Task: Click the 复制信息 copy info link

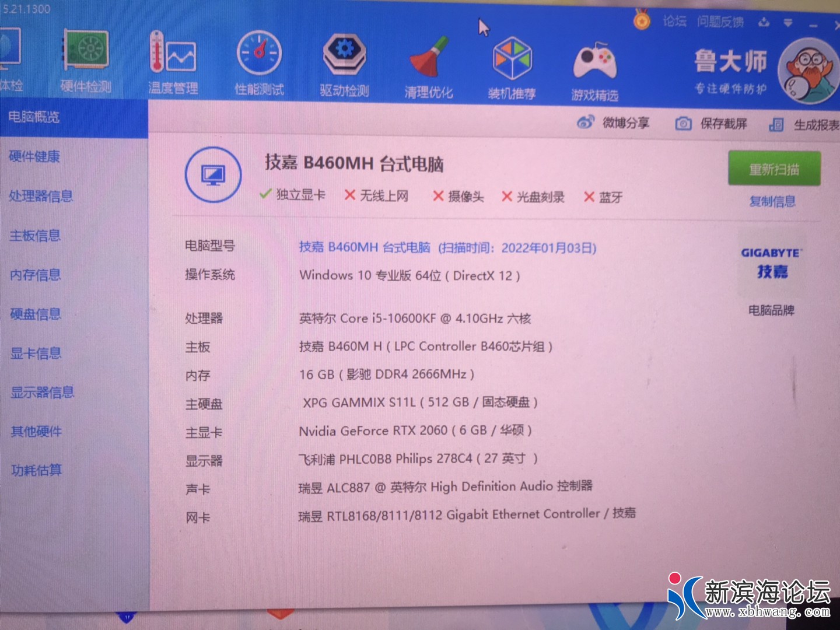Action: (x=772, y=201)
